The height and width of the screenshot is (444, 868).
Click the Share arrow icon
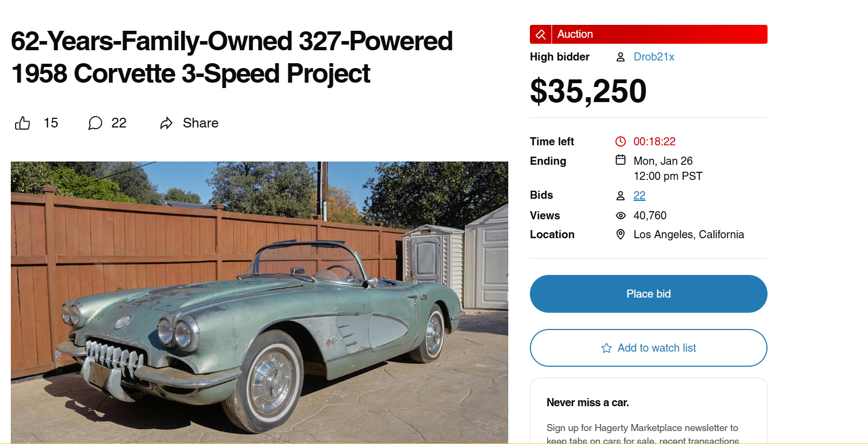point(166,123)
